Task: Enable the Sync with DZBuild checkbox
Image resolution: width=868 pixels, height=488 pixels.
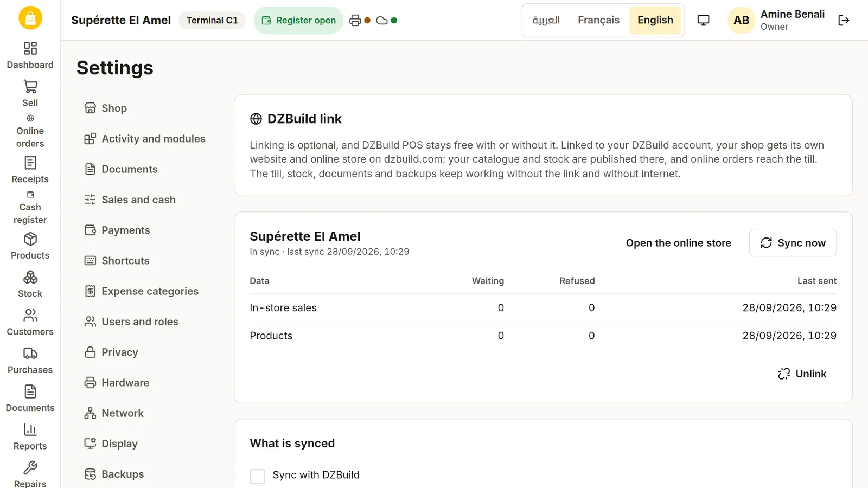Action: pyautogui.click(x=257, y=476)
